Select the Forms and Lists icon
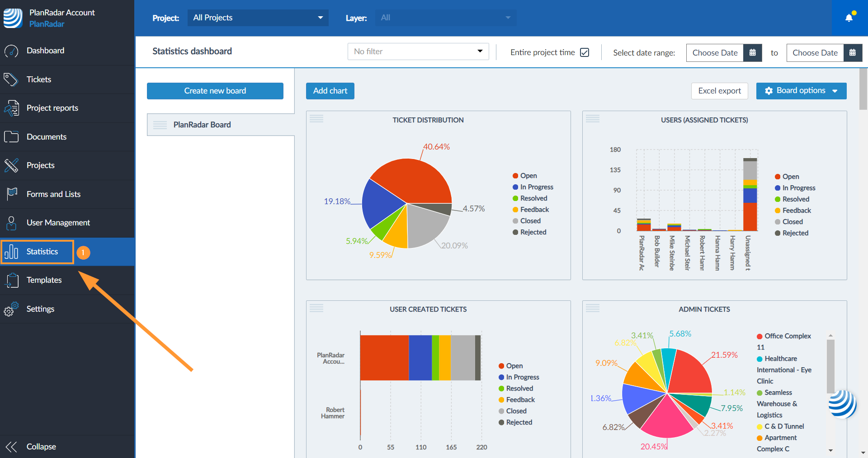Image resolution: width=868 pixels, height=458 pixels. coord(11,194)
